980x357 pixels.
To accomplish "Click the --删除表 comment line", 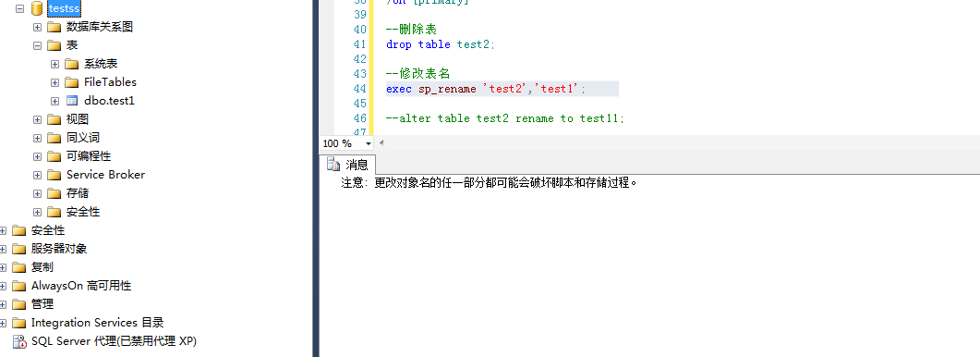I will click(411, 30).
